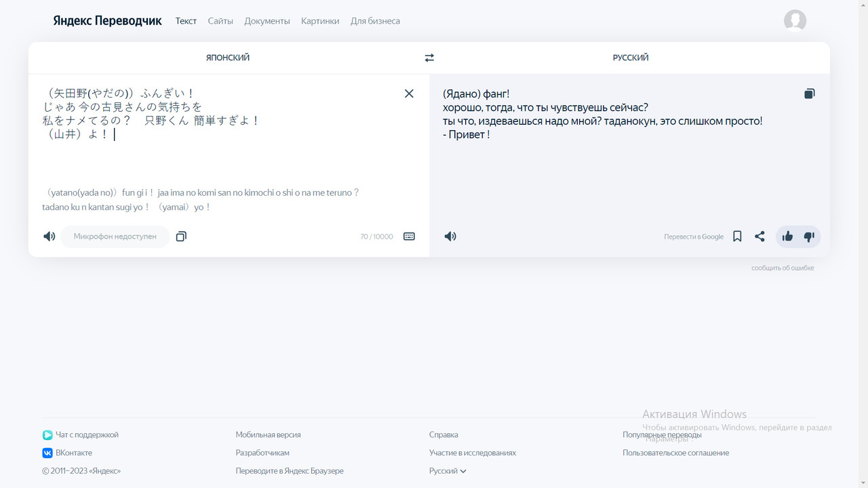Open Перевести в Google link
The height and width of the screenshot is (488, 868).
click(x=694, y=237)
